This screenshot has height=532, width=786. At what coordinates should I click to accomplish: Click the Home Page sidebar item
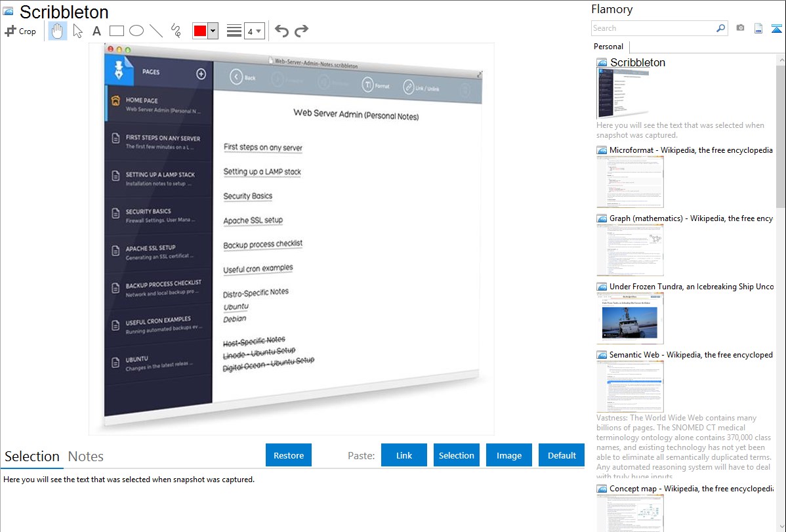point(159,105)
